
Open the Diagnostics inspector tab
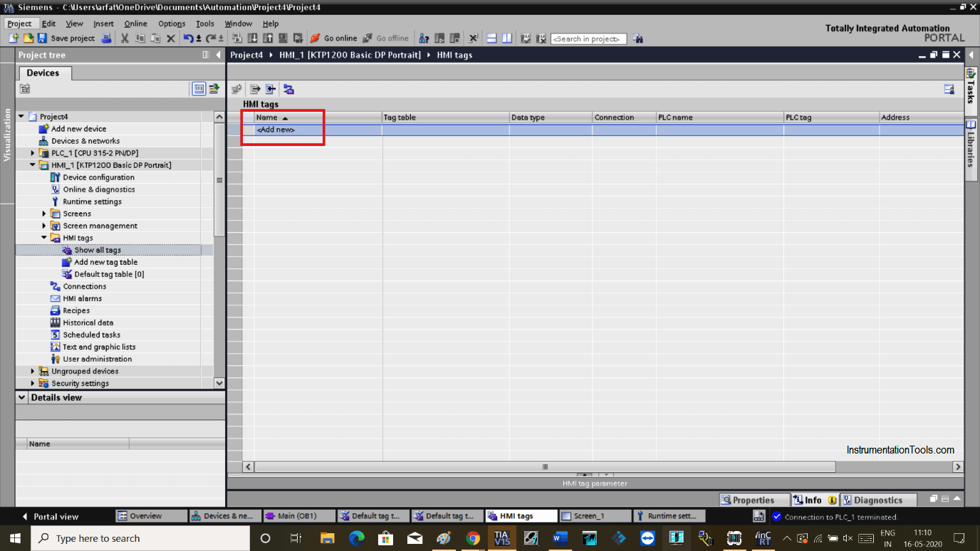[x=877, y=500]
